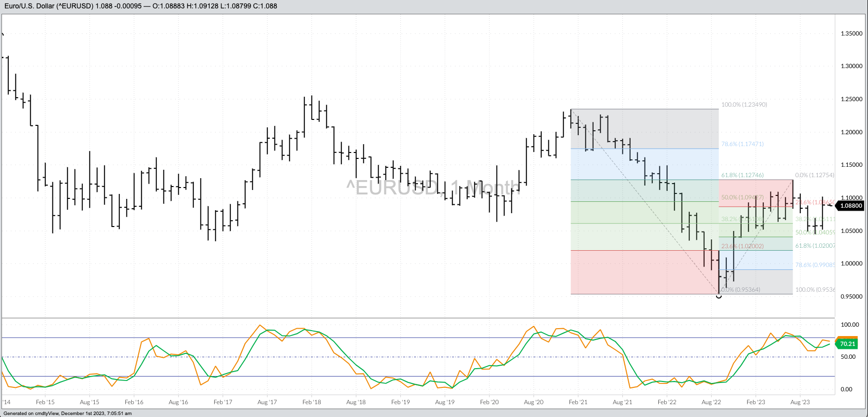Select the 78.6% (1.17471) Fibonacci label
The height and width of the screenshot is (417, 868).
(742, 144)
